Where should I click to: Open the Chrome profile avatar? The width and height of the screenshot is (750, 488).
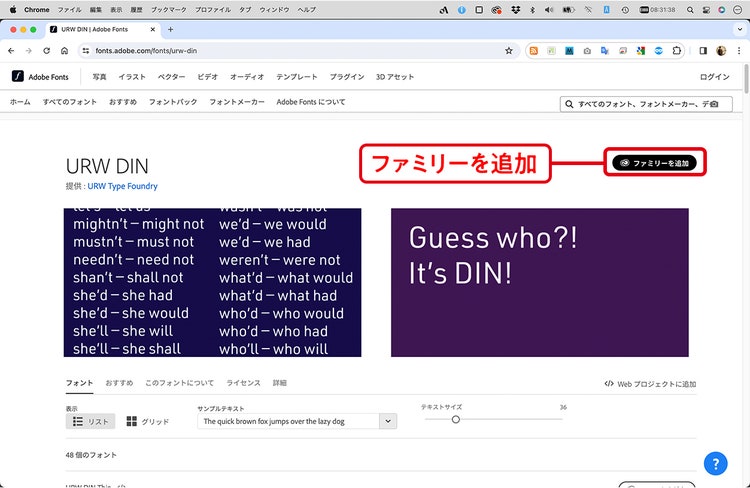pyautogui.click(x=721, y=51)
